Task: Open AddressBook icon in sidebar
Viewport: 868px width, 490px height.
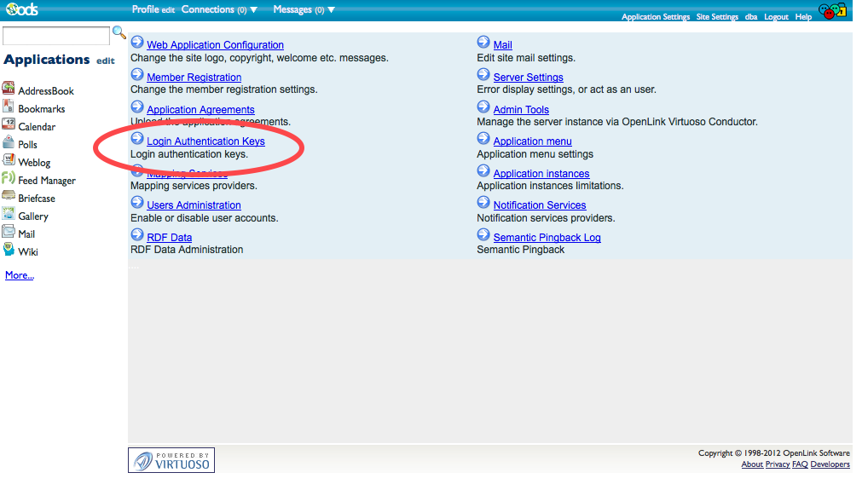Action: click(9, 89)
